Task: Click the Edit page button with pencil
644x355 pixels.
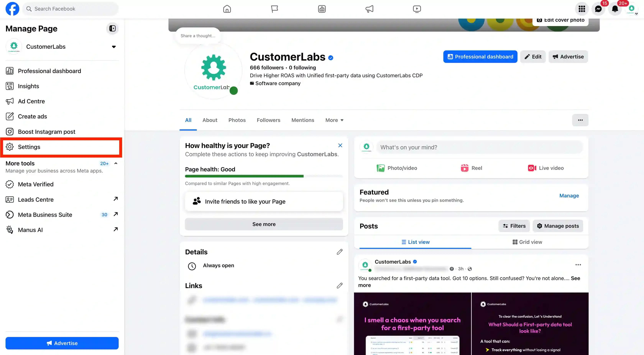Action: pos(533,57)
